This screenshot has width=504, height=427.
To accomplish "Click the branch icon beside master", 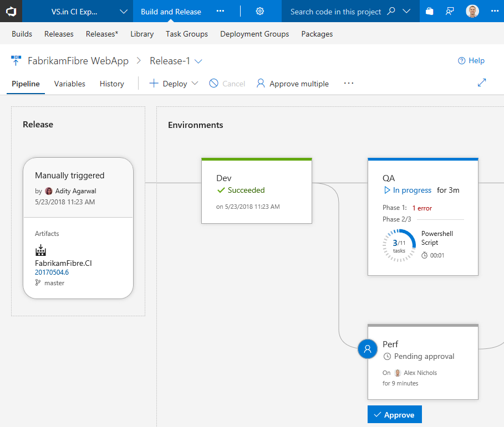I will tap(38, 282).
